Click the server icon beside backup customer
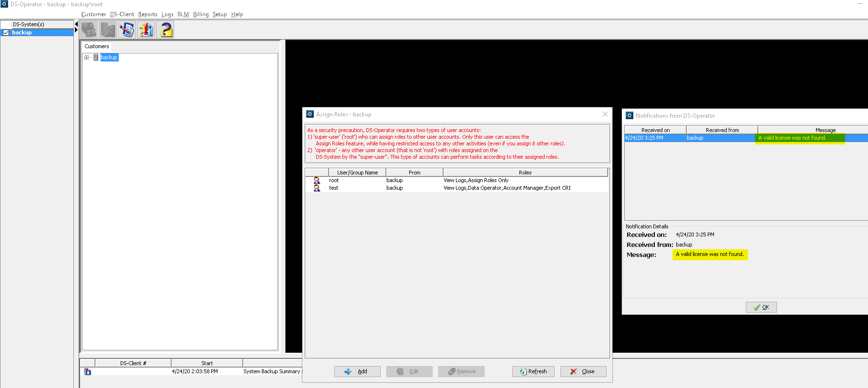The width and height of the screenshot is (868, 388). pyautogui.click(x=96, y=57)
